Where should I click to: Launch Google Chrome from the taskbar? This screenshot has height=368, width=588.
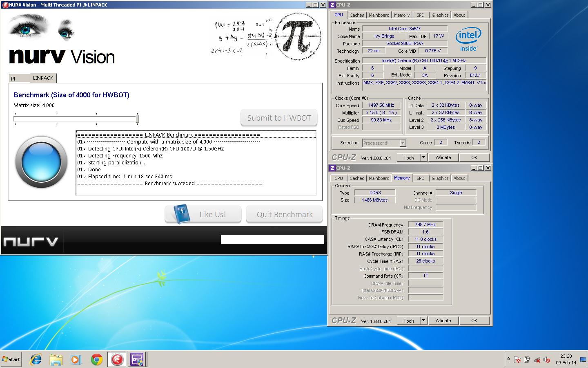(96, 359)
